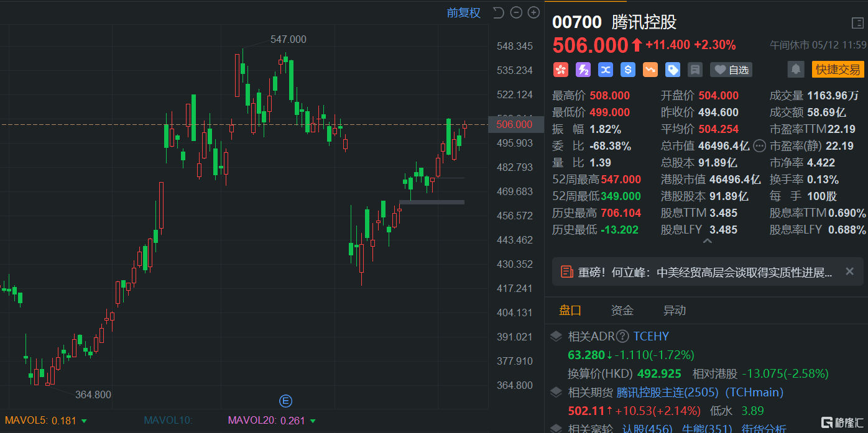Open the price alert bell
Viewport: 868px width, 433px height.
pyautogui.click(x=795, y=69)
